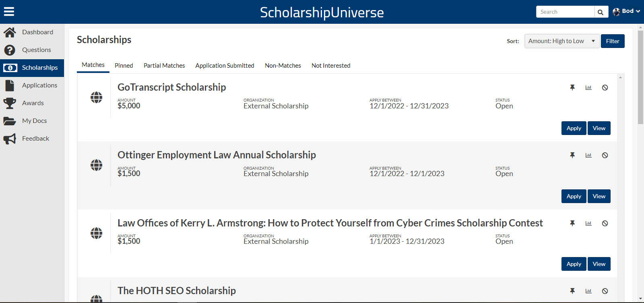Click the page vertical scrollbar thumb
The height and width of the screenshot is (303, 644).
[640, 77]
